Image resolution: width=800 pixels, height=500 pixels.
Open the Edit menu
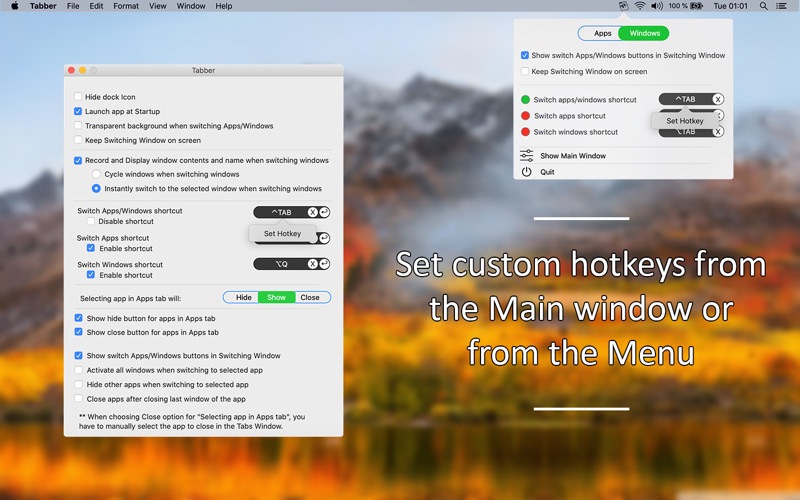(96, 6)
